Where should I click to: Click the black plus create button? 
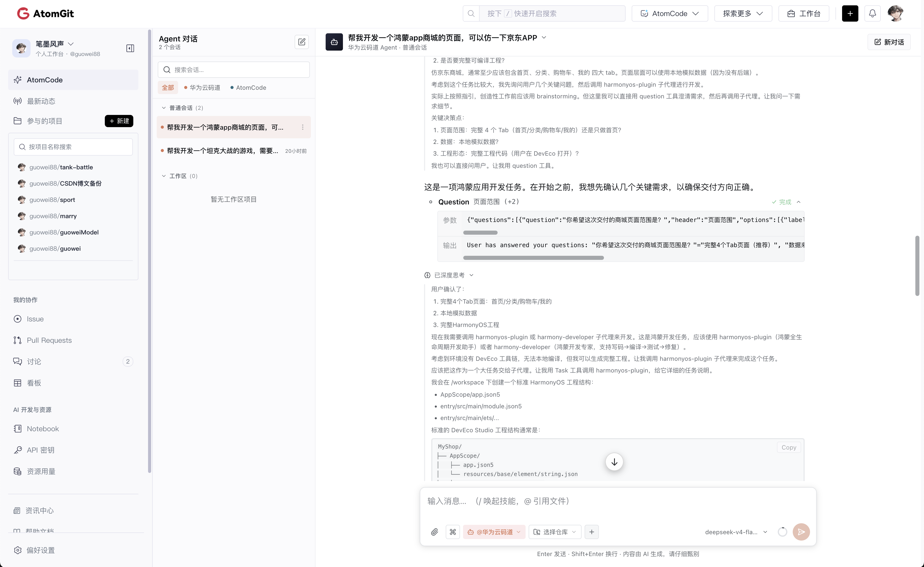(x=850, y=13)
